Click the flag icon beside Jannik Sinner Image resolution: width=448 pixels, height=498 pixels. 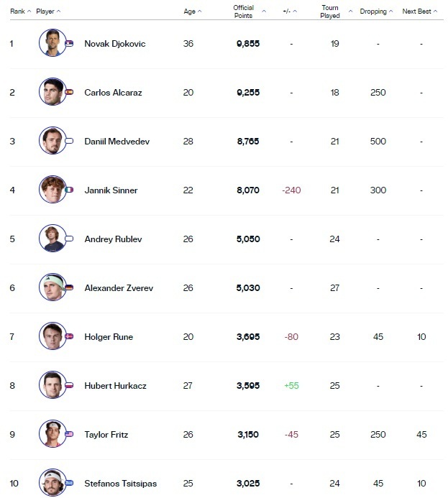(x=69, y=190)
